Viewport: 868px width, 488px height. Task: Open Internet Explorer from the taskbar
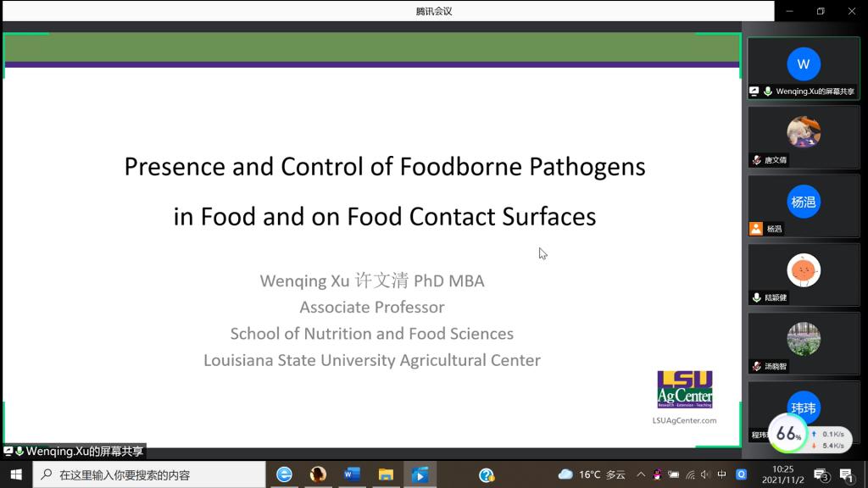[x=285, y=474]
